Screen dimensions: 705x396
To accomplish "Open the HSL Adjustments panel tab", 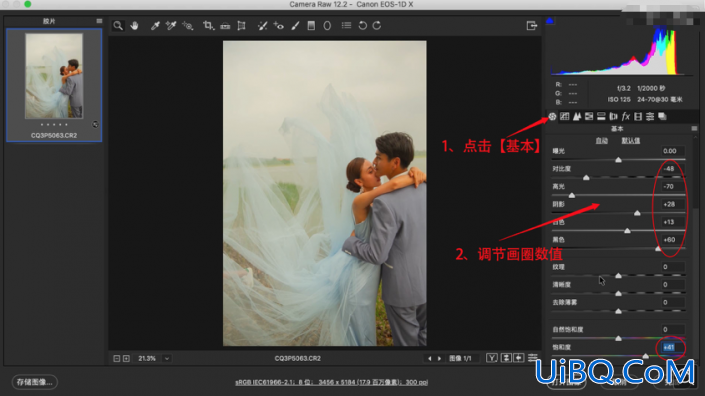I will [589, 117].
